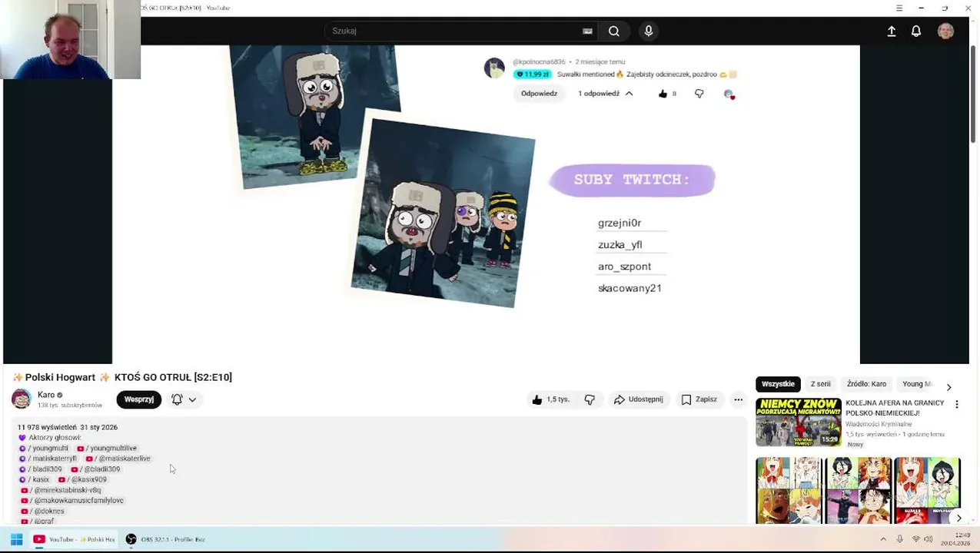Open the / kasix Twitch link

tap(35, 480)
